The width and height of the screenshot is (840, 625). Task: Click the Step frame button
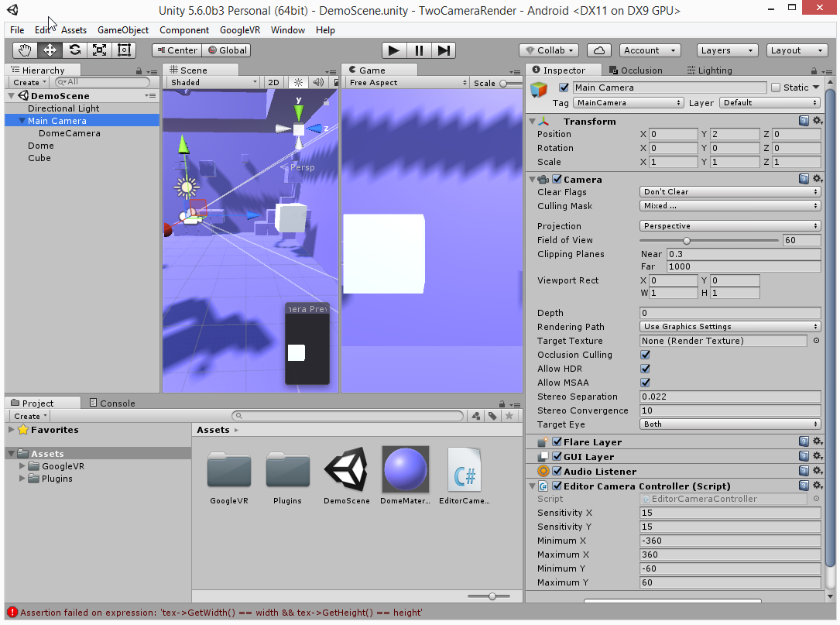pyautogui.click(x=444, y=50)
